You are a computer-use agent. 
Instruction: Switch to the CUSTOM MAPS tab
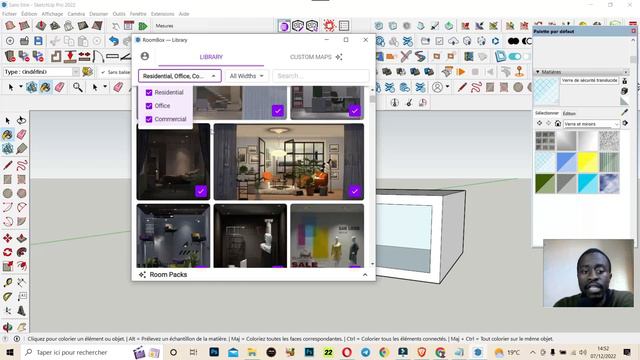coord(316,57)
